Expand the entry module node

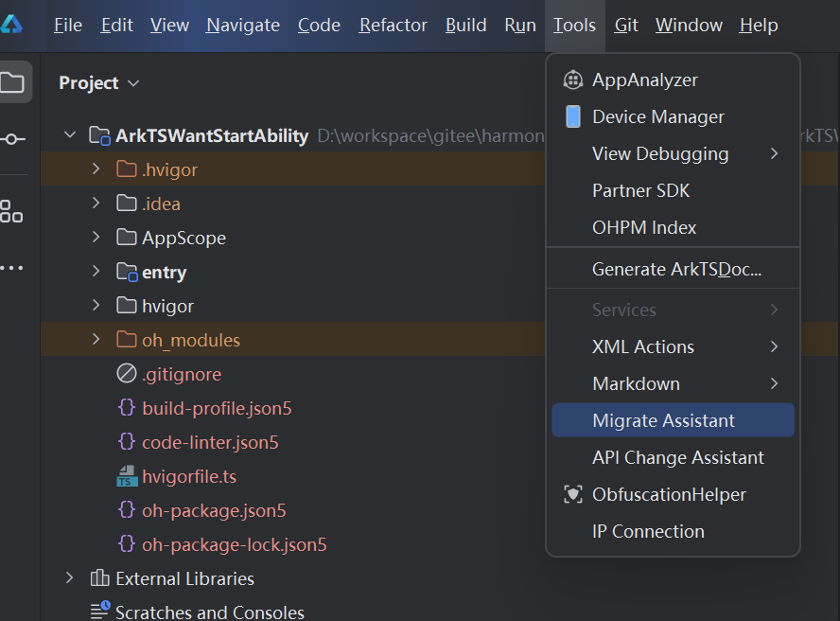(96, 272)
